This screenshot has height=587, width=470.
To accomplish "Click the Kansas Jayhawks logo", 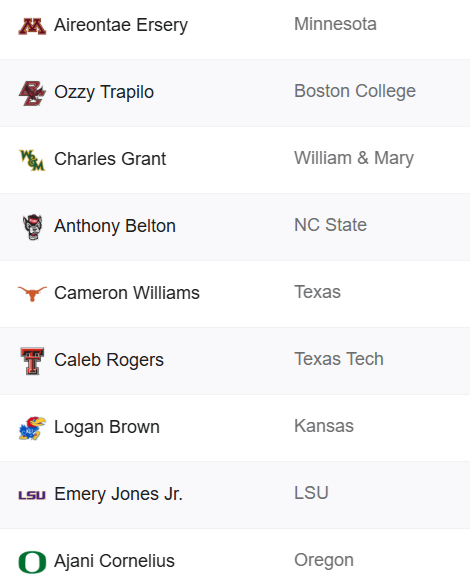I will point(32,428).
